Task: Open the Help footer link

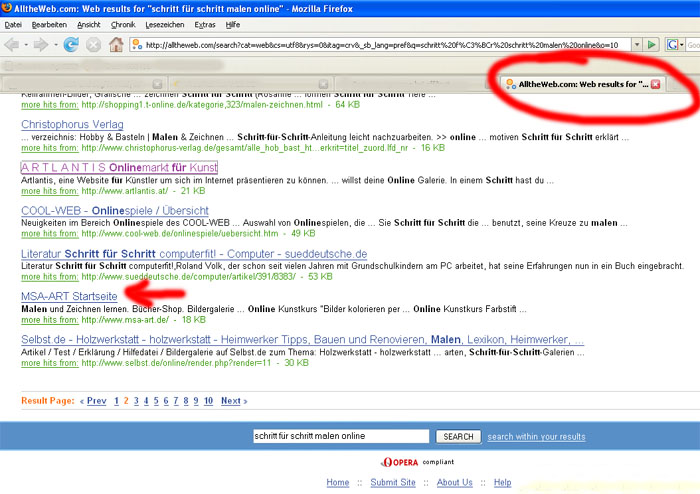Action: pyautogui.click(x=502, y=482)
